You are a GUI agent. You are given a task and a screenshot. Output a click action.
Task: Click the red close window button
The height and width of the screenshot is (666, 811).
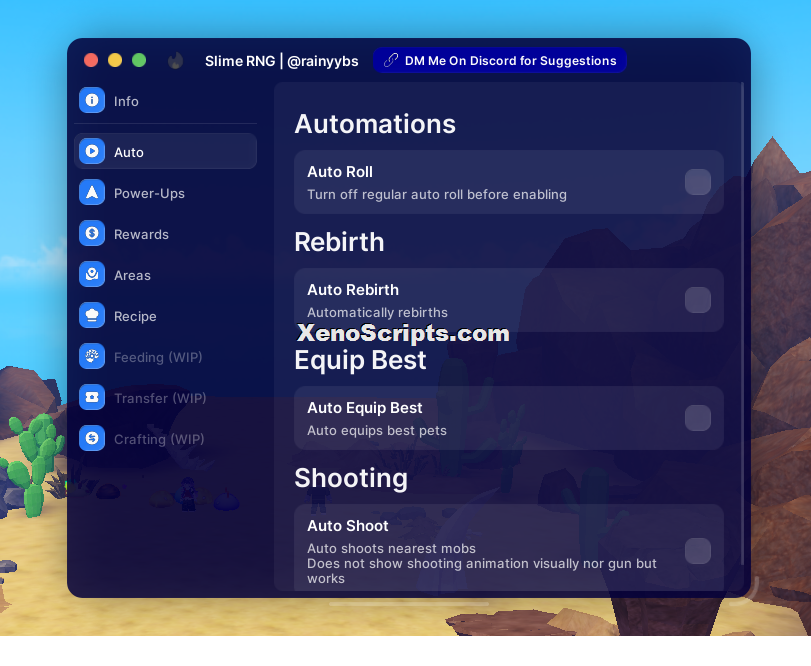pyautogui.click(x=91, y=60)
